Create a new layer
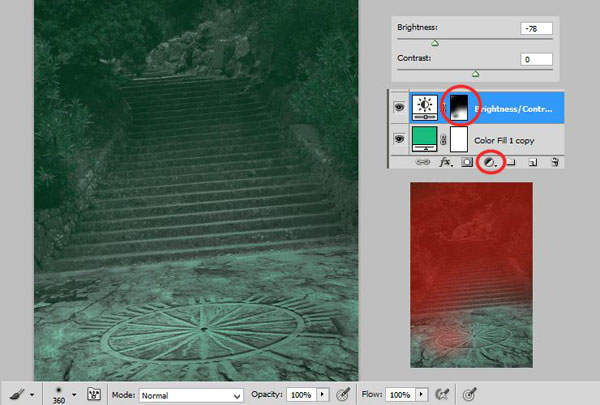Screen dimensions: 600x405 coord(532,163)
